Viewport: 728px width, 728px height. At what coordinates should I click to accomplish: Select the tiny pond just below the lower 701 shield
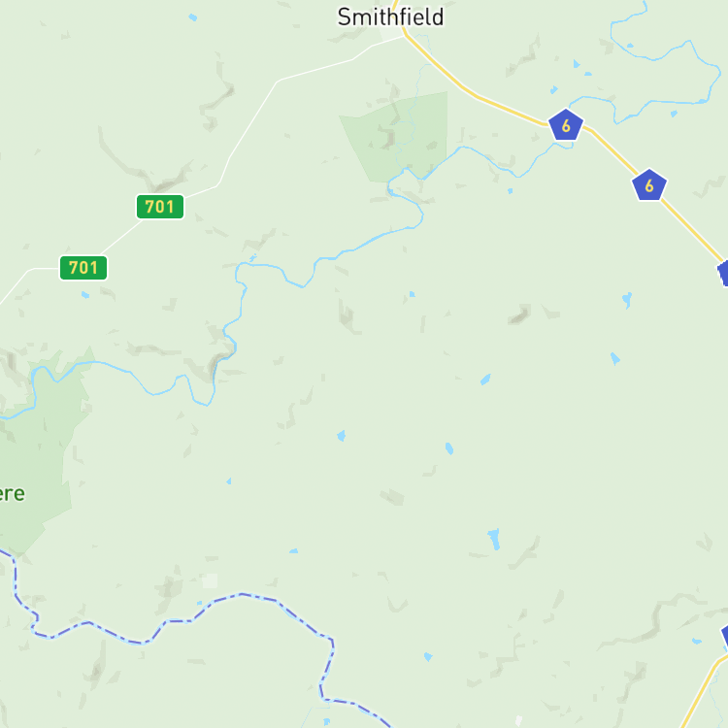[x=85, y=295]
